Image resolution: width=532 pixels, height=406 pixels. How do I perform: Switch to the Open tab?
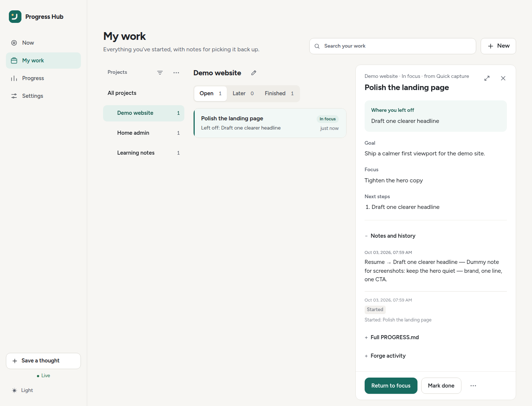click(211, 93)
